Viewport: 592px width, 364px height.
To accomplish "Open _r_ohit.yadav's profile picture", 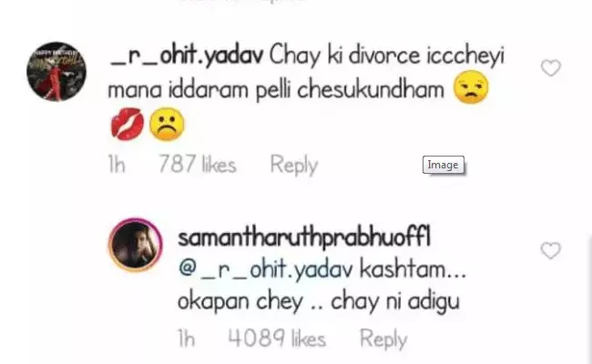I will point(56,71).
